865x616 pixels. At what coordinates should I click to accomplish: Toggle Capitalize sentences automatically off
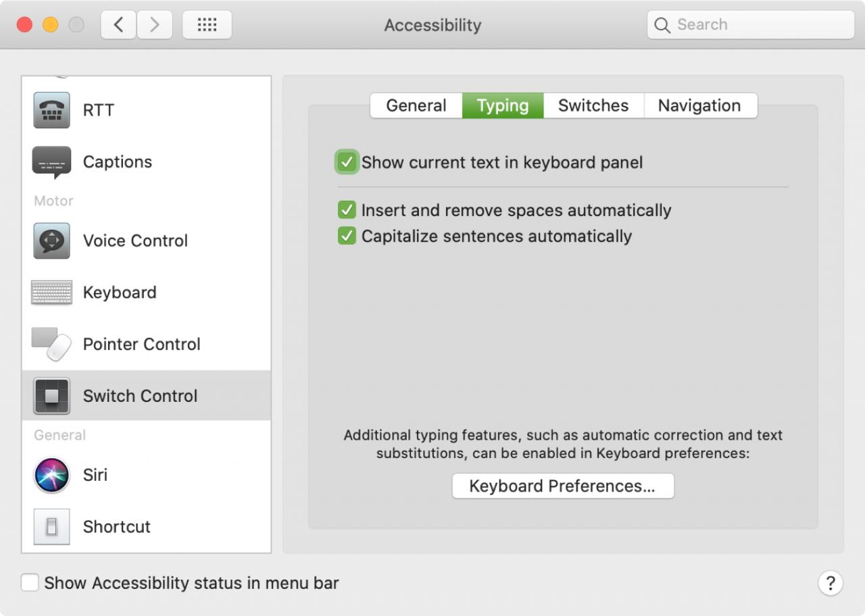tap(347, 236)
